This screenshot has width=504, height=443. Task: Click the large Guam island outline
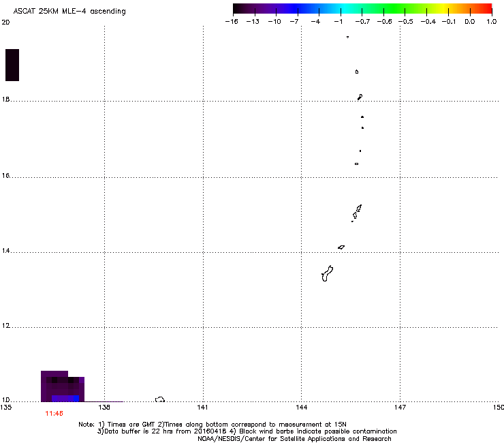pyautogui.click(x=327, y=274)
